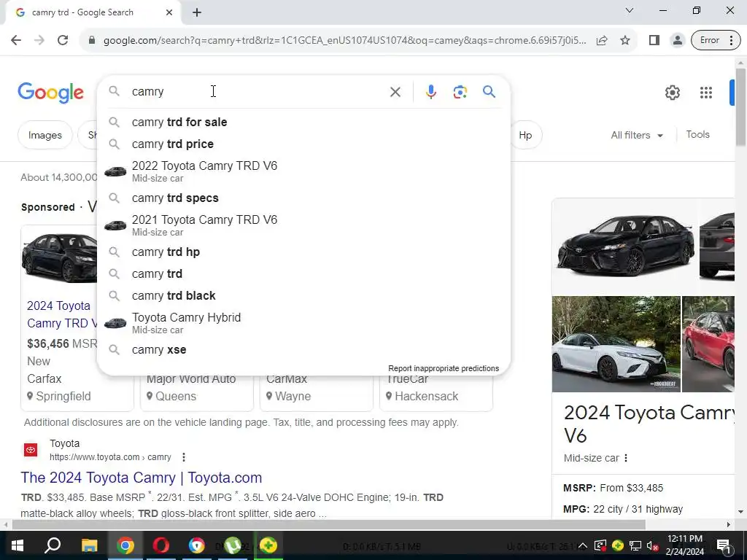
Task: View the black Camry knowledge panel photo
Action: (x=625, y=245)
